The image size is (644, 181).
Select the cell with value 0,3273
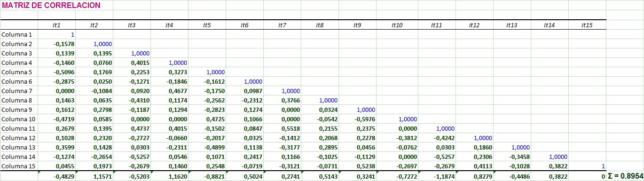tap(169, 72)
